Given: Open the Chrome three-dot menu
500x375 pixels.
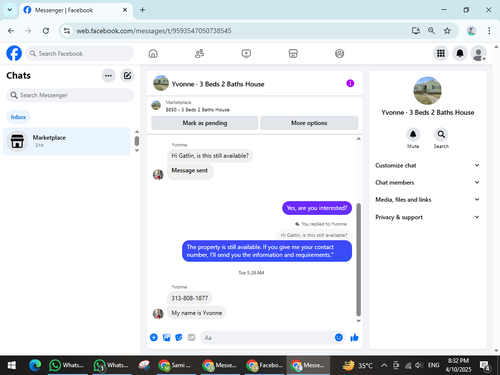Looking at the screenshot, I should click(x=489, y=31).
